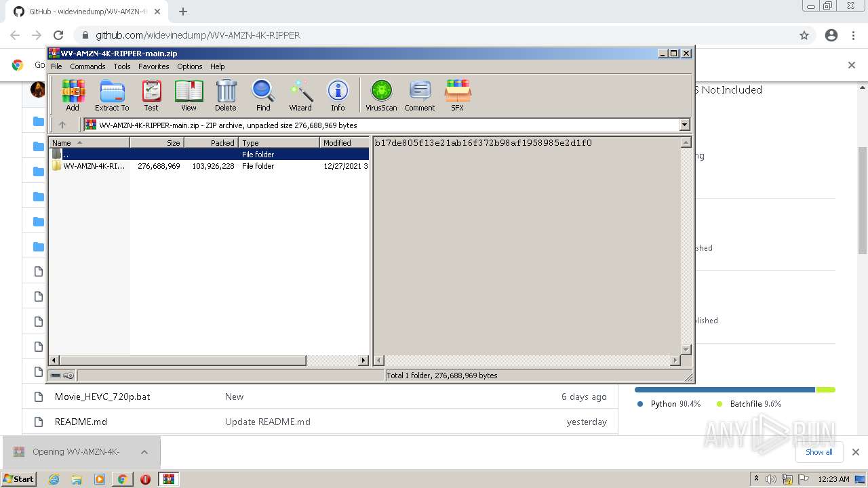The height and width of the screenshot is (488, 868).
Task: Open the Windows Start menu
Action: 19,479
